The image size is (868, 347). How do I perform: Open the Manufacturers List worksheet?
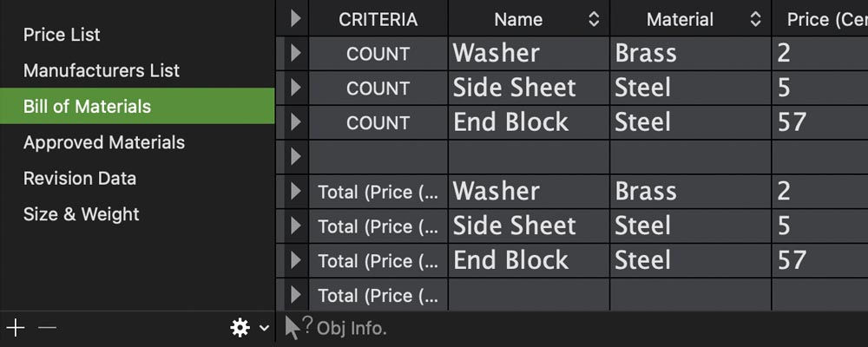[x=102, y=70]
